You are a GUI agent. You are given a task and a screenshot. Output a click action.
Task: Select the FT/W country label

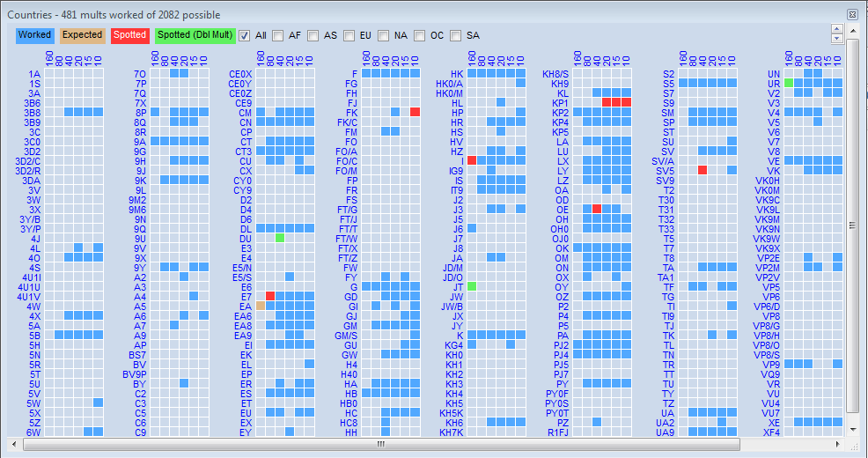347,238
